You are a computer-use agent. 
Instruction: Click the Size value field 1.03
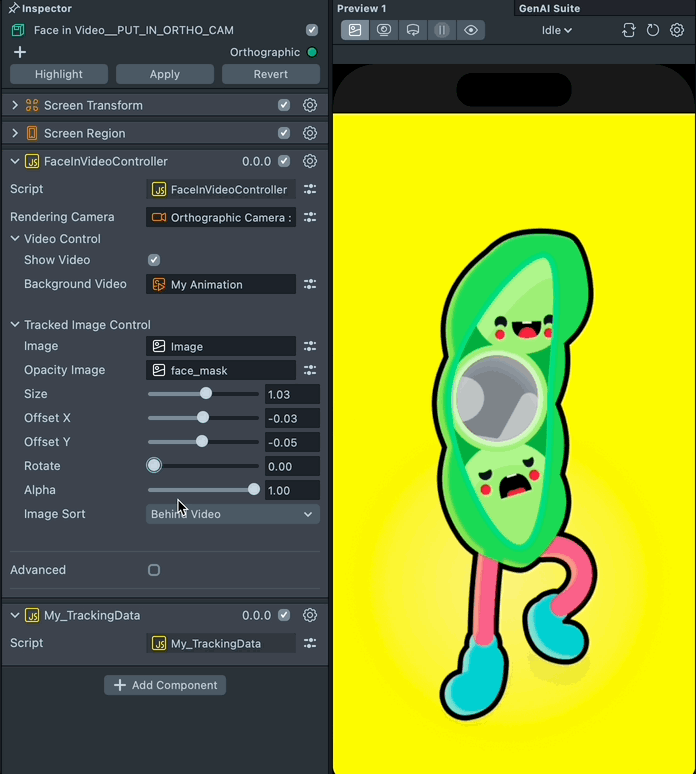[x=292, y=394]
